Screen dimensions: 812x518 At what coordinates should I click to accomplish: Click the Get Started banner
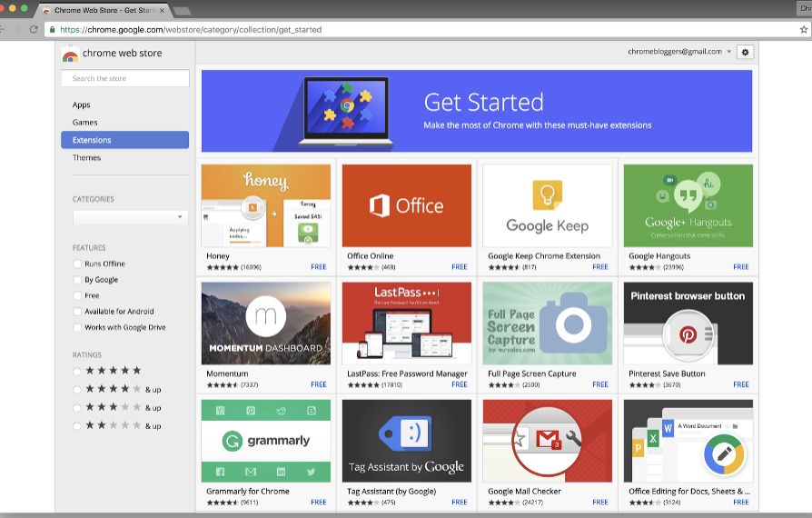pyautogui.click(x=477, y=111)
